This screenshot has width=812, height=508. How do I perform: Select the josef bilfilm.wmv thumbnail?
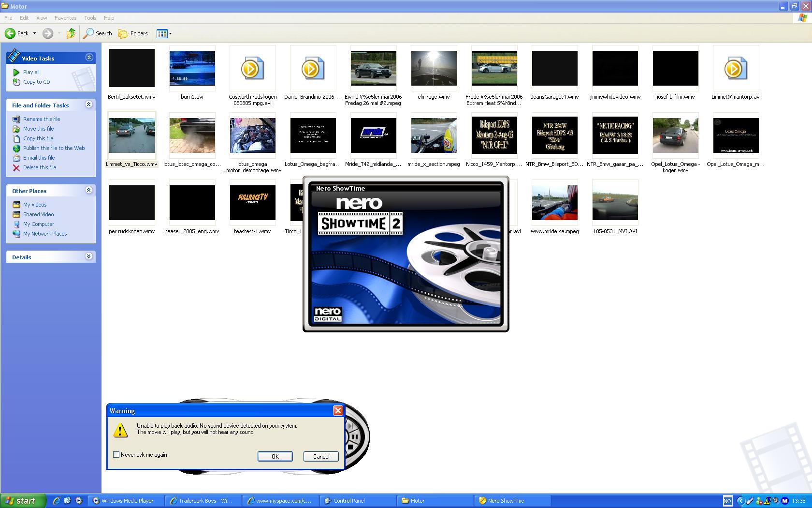676,68
